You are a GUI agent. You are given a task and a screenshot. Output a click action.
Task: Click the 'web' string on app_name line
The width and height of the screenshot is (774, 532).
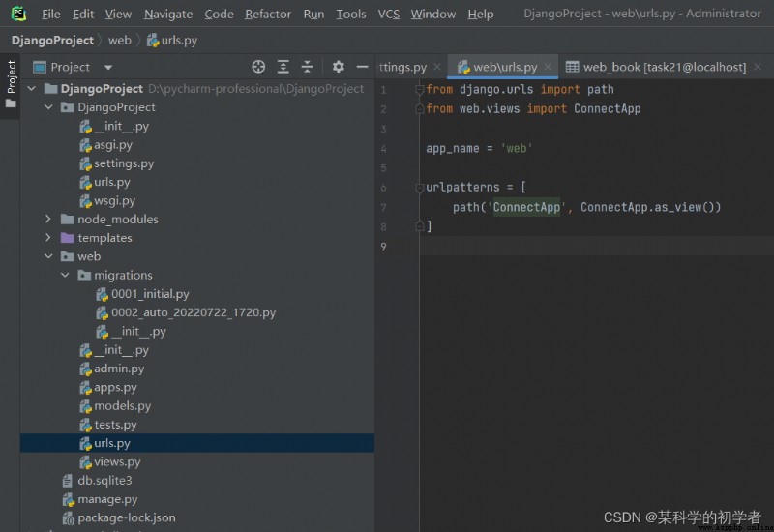517,149
